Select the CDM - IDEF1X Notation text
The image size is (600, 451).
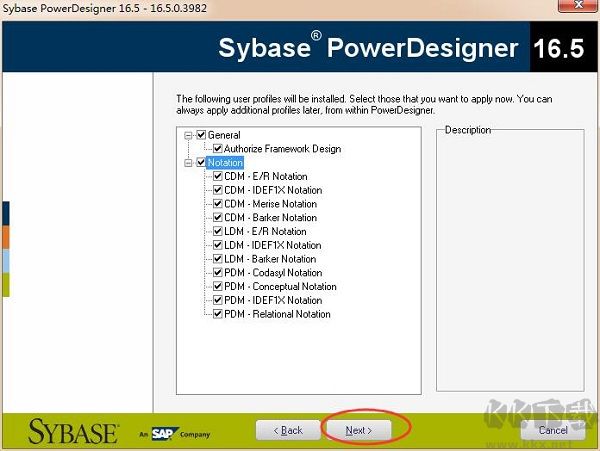click(x=273, y=190)
